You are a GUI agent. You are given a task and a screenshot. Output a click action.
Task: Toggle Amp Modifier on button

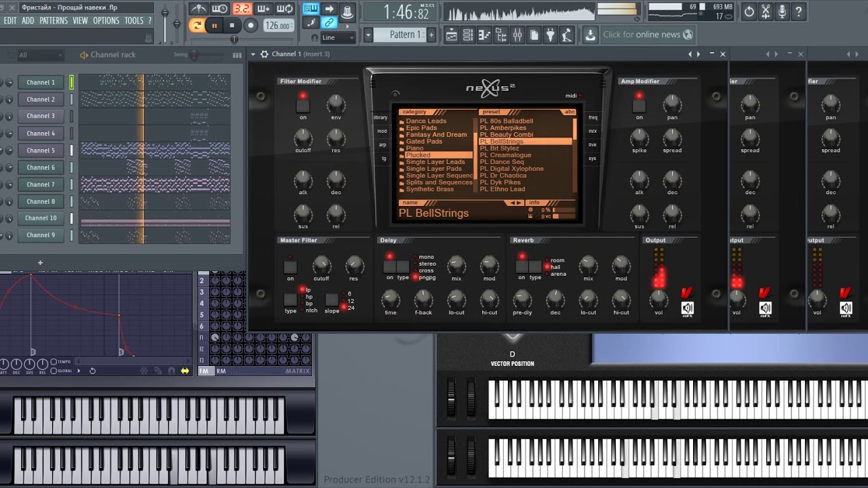coord(639,106)
